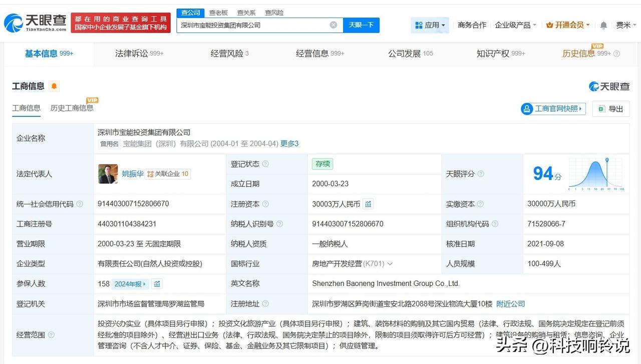The width and height of the screenshot is (641, 364).
Task: Open legal representative 姚振华's profile link
Action: click(x=133, y=174)
